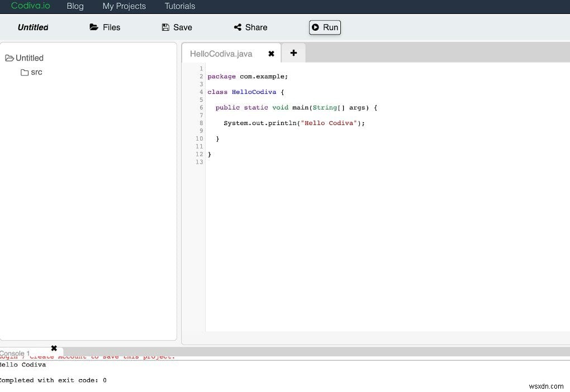This screenshot has height=392, width=570.
Task: Go to My Projects
Action: tap(124, 6)
